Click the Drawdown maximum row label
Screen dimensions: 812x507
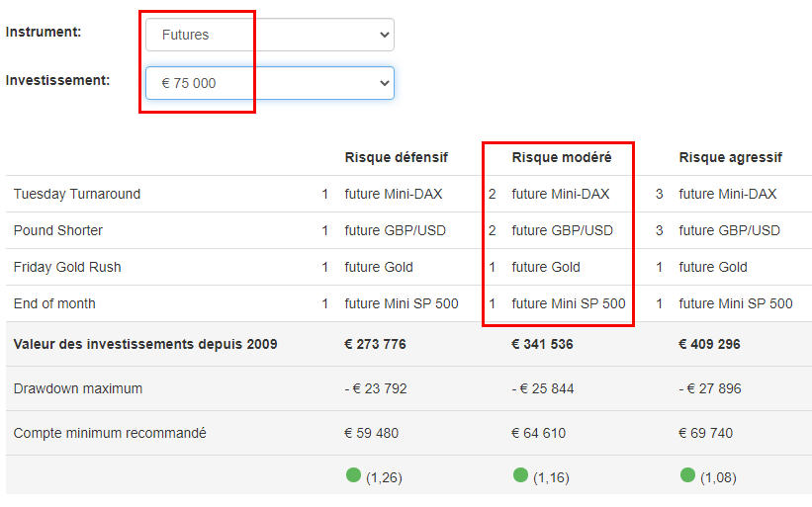78,388
